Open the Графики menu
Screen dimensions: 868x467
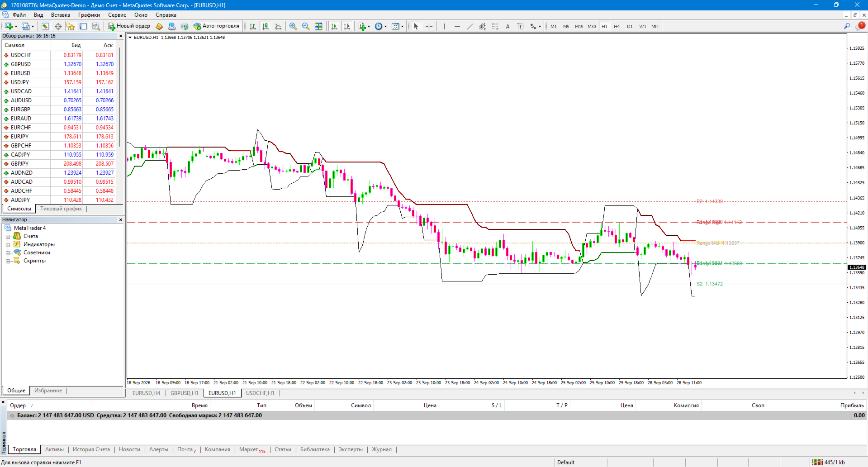pyautogui.click(x=89, y=15)
